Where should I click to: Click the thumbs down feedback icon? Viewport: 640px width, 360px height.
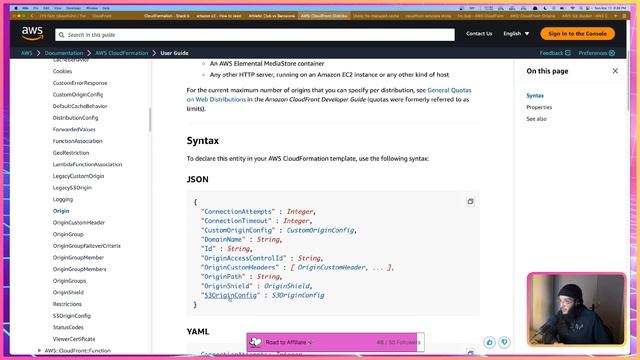tap(504, 342)
